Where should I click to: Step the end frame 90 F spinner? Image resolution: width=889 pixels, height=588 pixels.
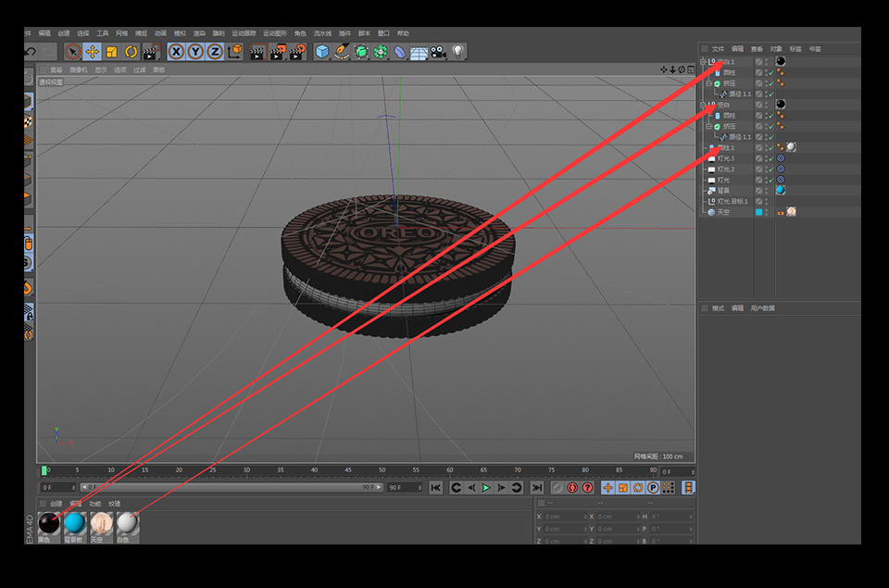[x=420, y=488]
